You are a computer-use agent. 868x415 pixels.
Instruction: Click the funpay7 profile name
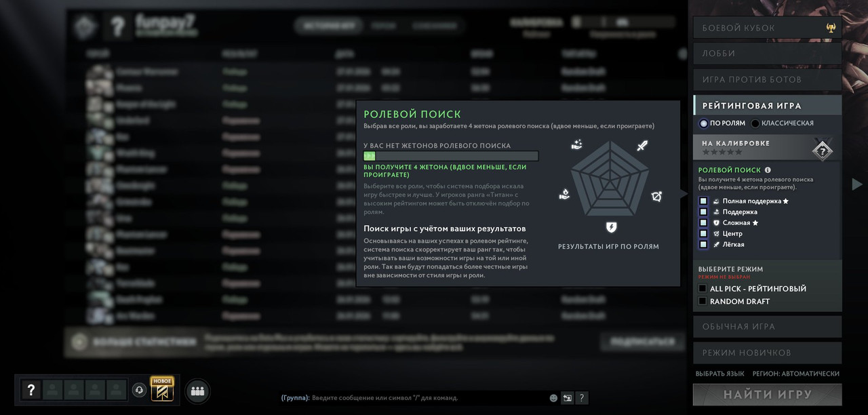166,22
